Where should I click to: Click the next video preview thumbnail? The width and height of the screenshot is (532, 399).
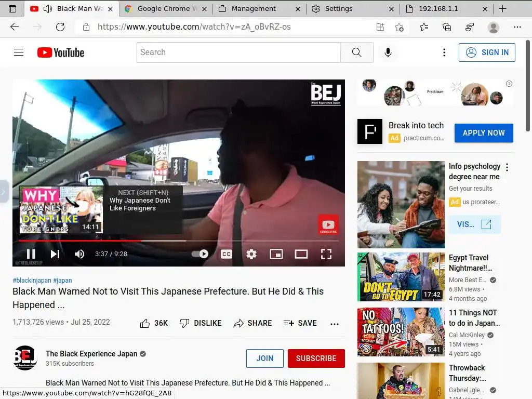(x=61, y=209)
